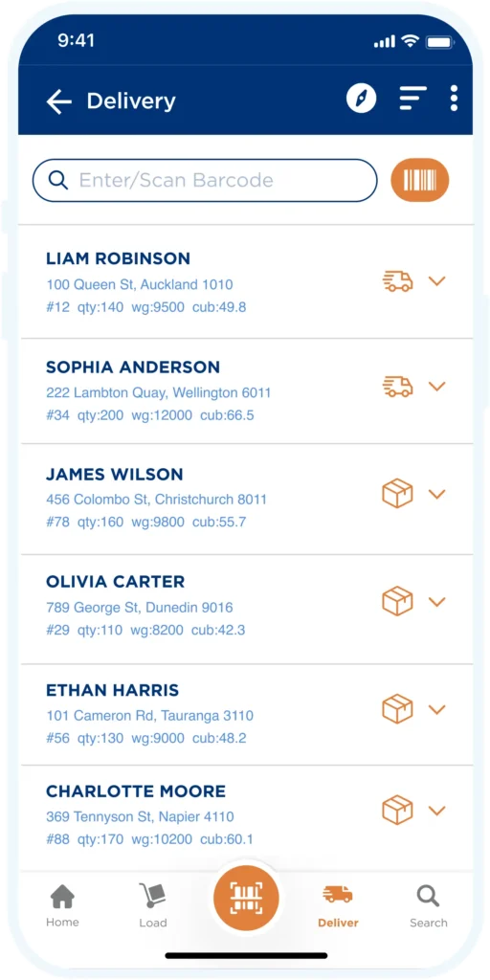Image resolution: width=490 pixels, height=980 pixels.
Task: Open the three-dot overflow menu
Action: (454, 99)
